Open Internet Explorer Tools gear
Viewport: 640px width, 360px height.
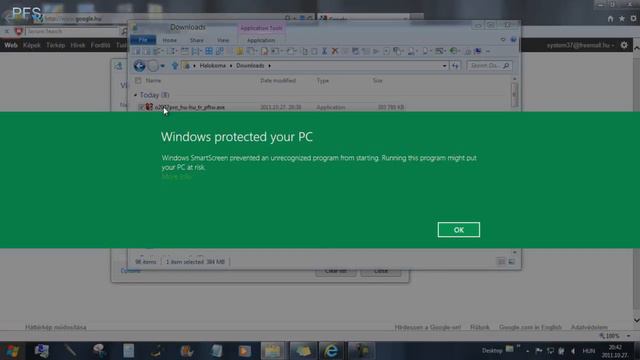633,19
